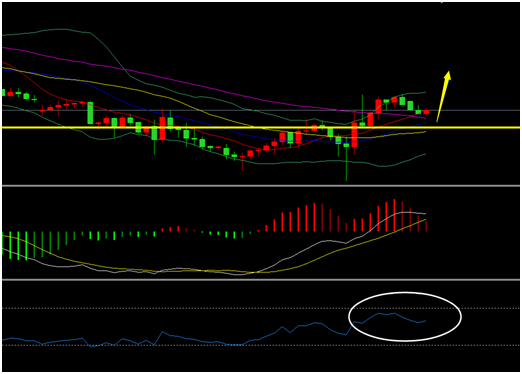Click the tallest bright green MACD histogram bar
This screenshot has width=522, height=374.
26,246
